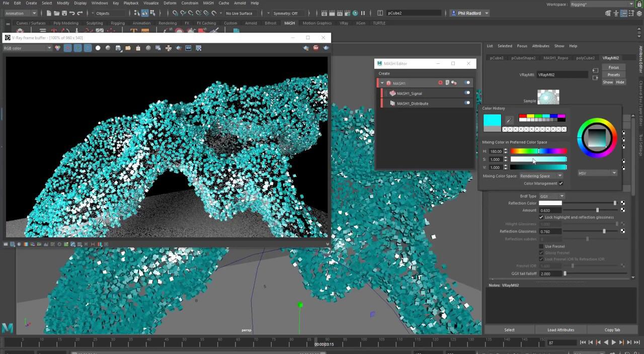Save scene with floppy icon in status line
This screenshot has width=644, height=354.
point(63,13)
